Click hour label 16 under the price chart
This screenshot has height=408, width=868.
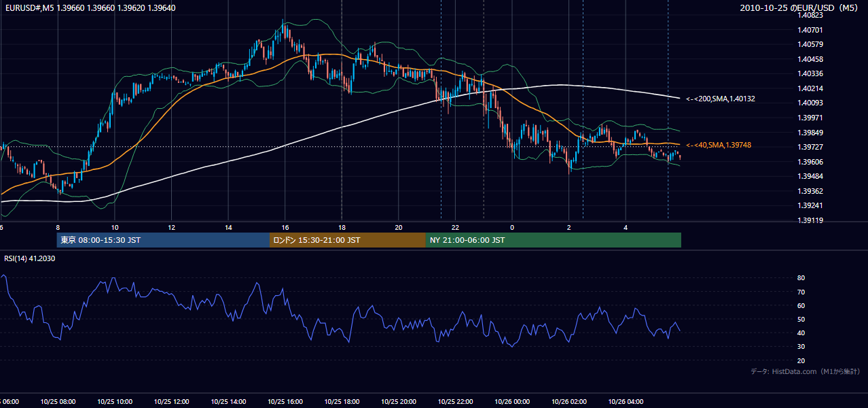coord(285,228)
